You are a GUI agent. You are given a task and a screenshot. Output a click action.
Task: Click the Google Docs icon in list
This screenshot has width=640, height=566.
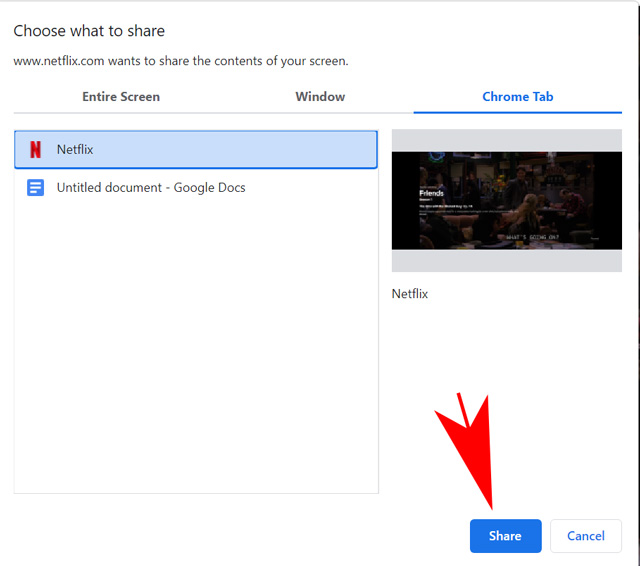[x=36, y=188]
